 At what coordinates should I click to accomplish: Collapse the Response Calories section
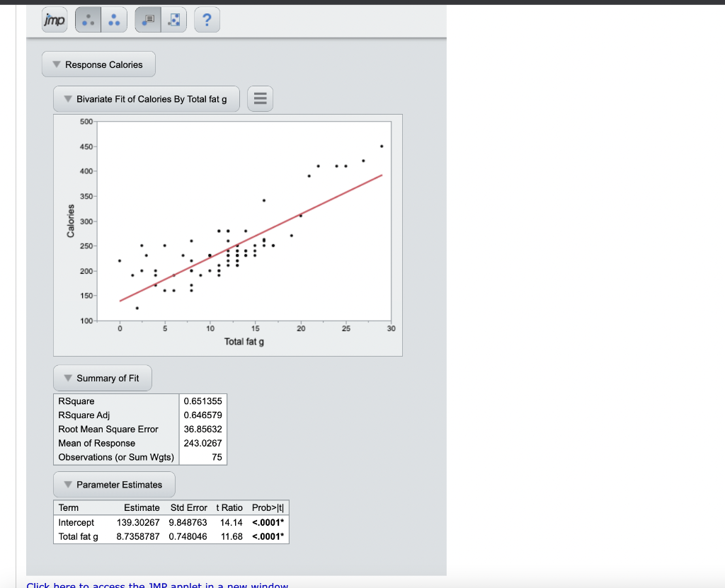[x=56, y=64]
